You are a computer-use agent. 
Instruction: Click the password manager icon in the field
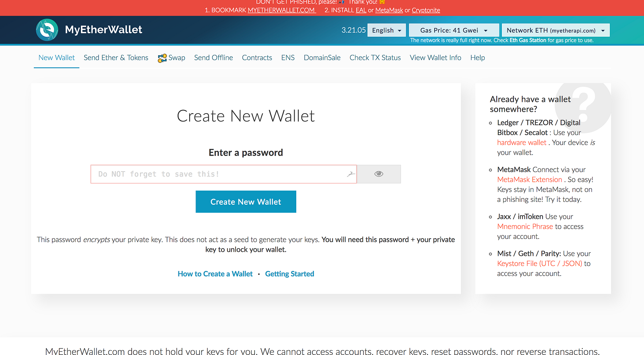point(351,174)
